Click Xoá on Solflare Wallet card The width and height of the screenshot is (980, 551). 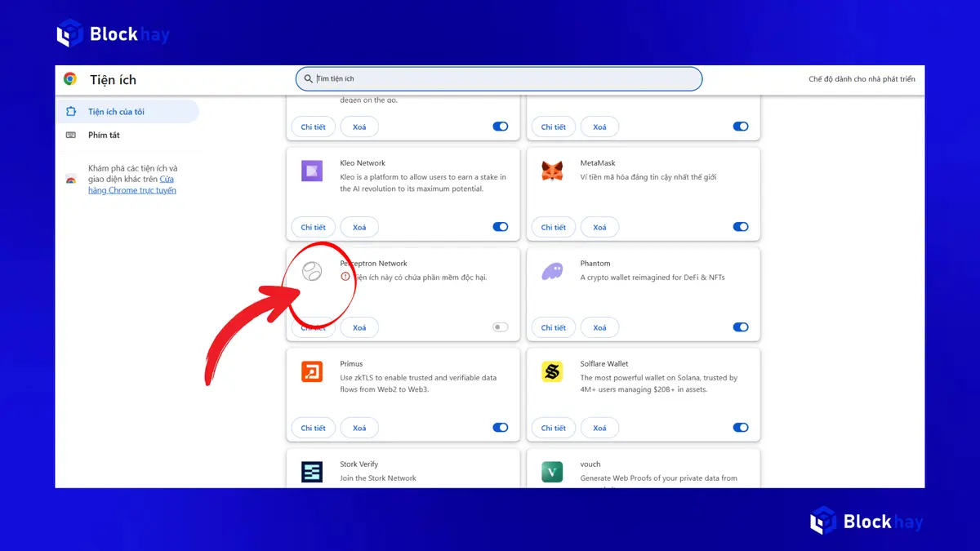click(x=599, y=429)
